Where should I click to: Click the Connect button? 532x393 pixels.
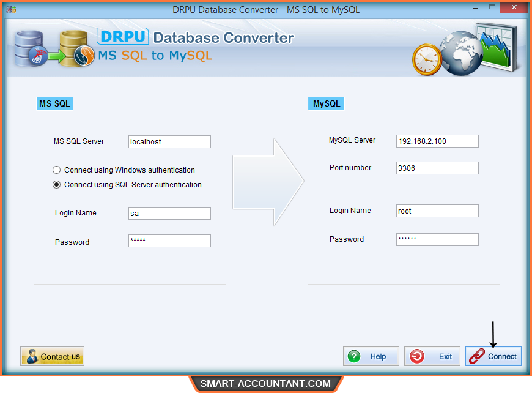493,356
